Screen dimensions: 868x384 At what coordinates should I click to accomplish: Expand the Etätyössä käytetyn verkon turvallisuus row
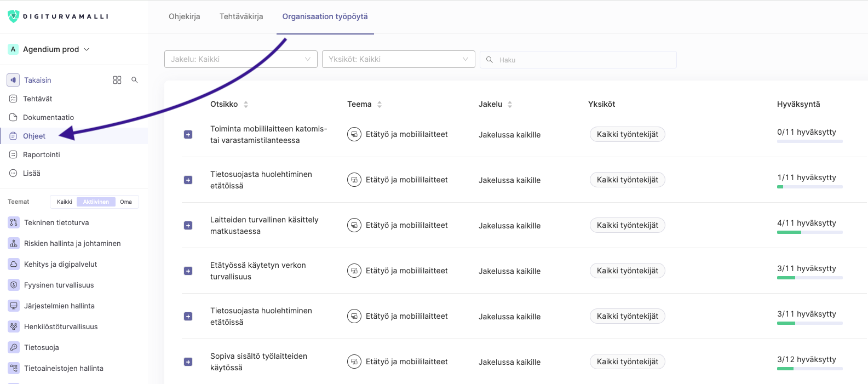point(188,271)
